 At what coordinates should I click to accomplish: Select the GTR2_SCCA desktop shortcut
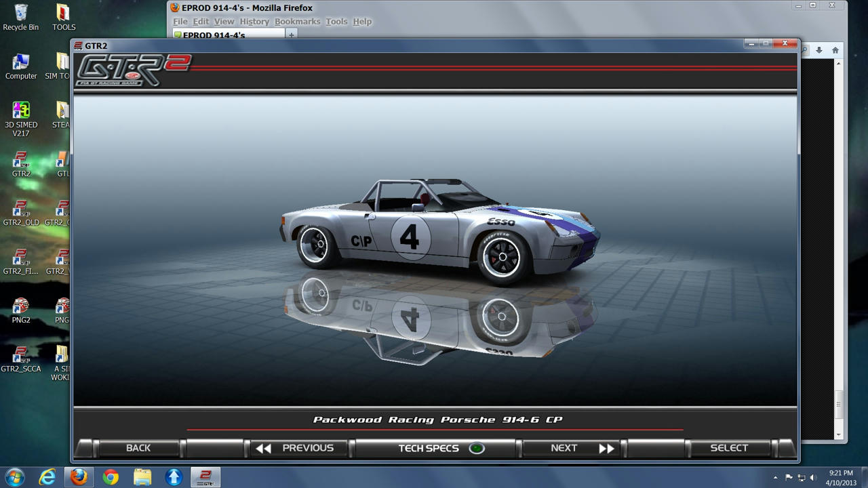click(x=21, y=359)
